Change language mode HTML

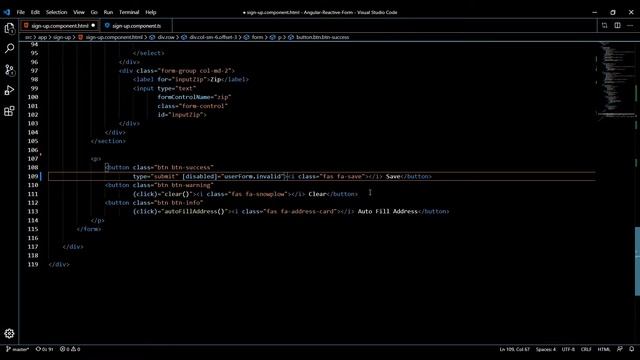click(604, 349)
